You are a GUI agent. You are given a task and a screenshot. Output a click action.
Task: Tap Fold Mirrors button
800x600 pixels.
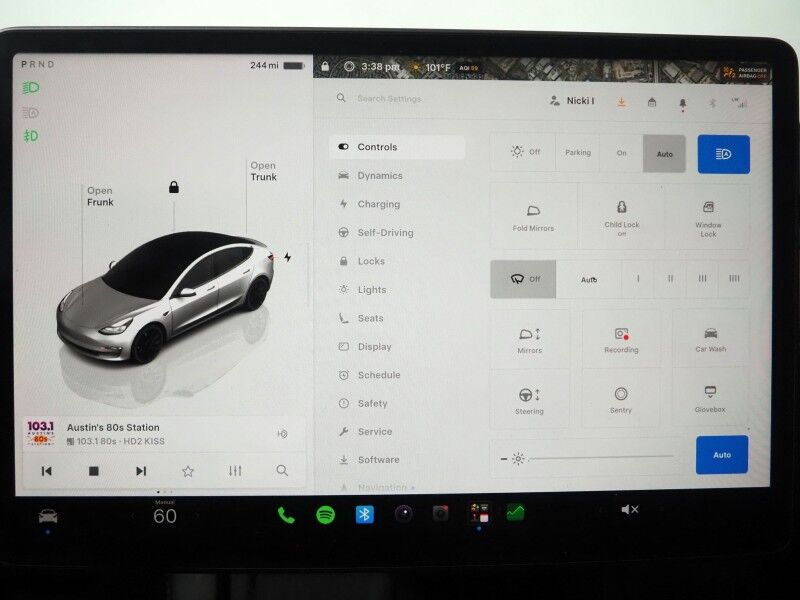point(533,217)
